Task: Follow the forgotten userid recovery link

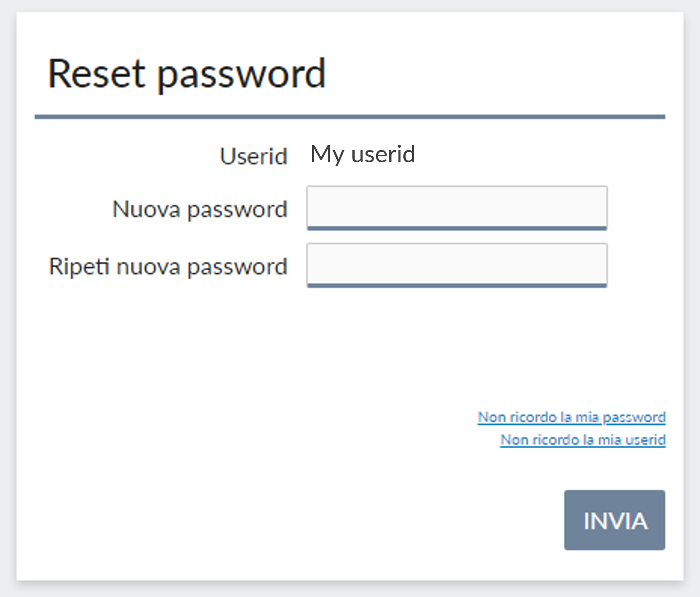Action: click(582, 440)
